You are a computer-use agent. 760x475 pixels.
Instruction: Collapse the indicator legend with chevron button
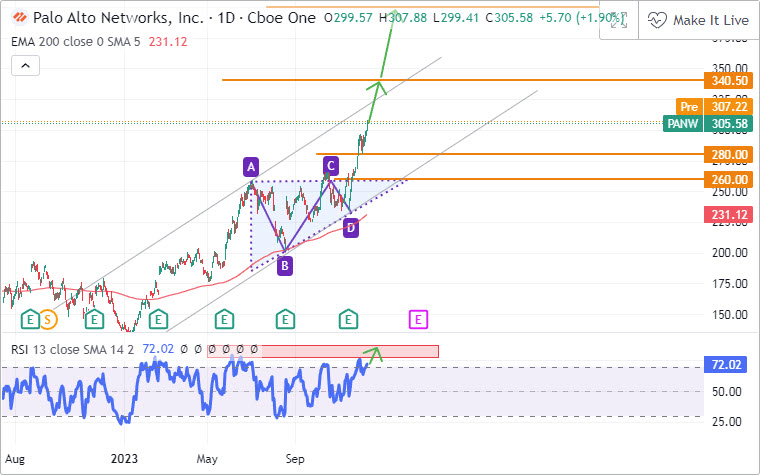25,66
